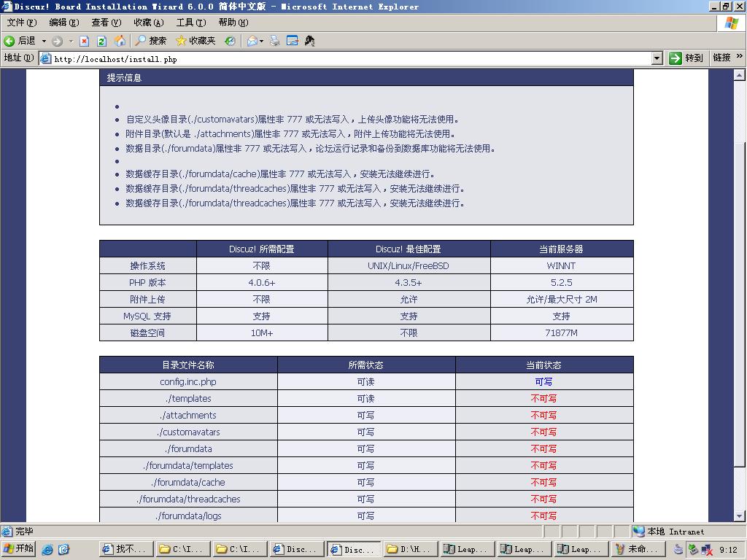Click the vertical scrollbar thumb
The height and width of the screenshot is (560, 747).
[x=739, y=305]
